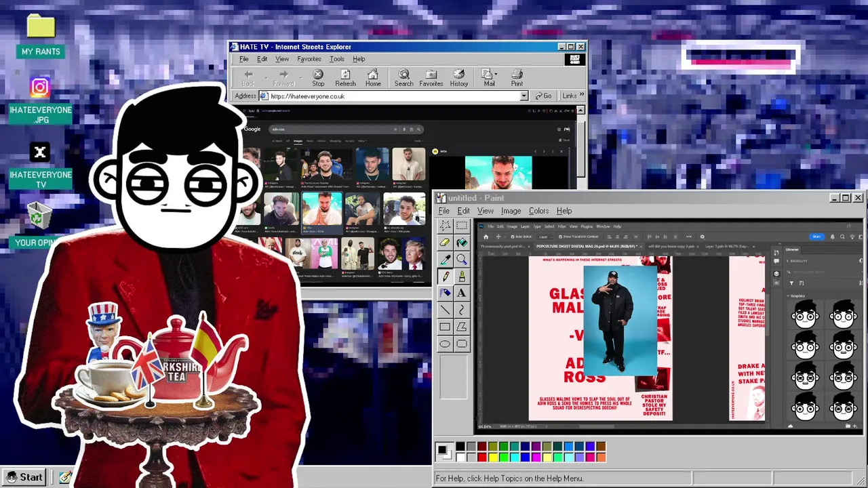Click the address bar URL field
This screenshot has width=868, height=488.
tap(395, 96)
